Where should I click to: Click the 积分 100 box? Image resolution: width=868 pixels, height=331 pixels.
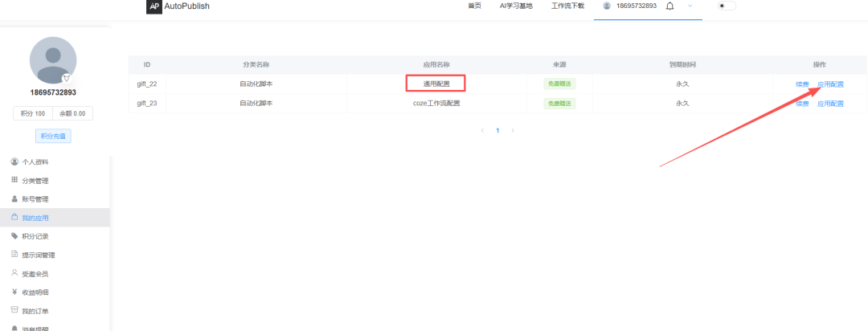coord(33,113)
